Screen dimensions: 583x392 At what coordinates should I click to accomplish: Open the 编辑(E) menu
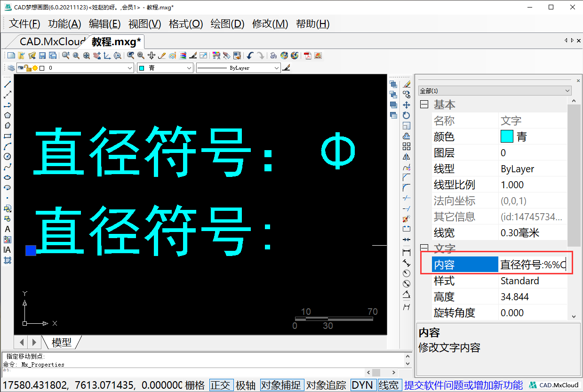pos(105,24)
